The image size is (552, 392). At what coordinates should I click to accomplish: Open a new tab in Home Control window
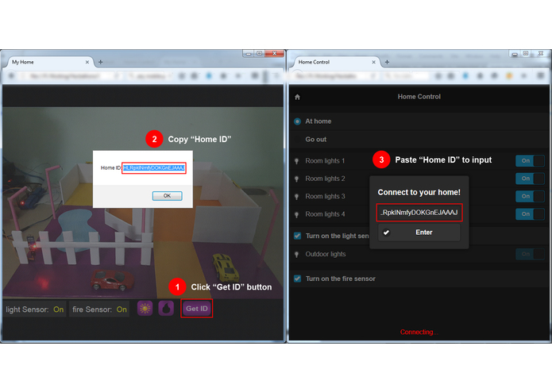pyautogui.click(x=387, y=62)
